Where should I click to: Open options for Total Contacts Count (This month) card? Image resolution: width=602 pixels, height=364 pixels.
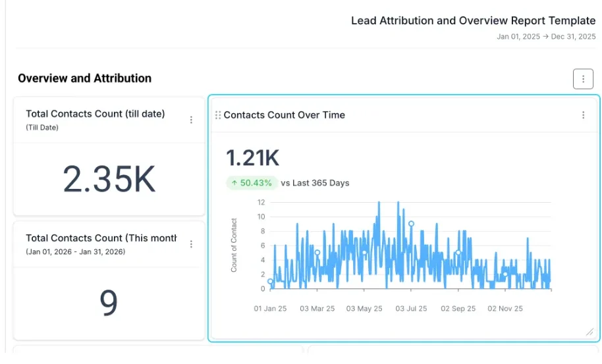(191, 244)
